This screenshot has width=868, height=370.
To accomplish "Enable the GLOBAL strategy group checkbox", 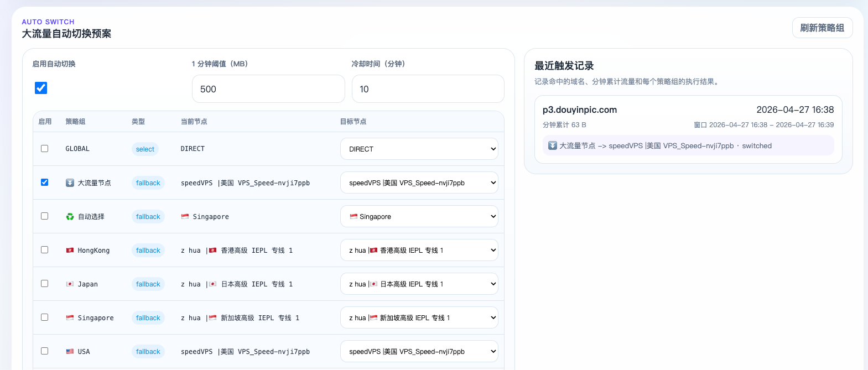I will pos(44,148).
